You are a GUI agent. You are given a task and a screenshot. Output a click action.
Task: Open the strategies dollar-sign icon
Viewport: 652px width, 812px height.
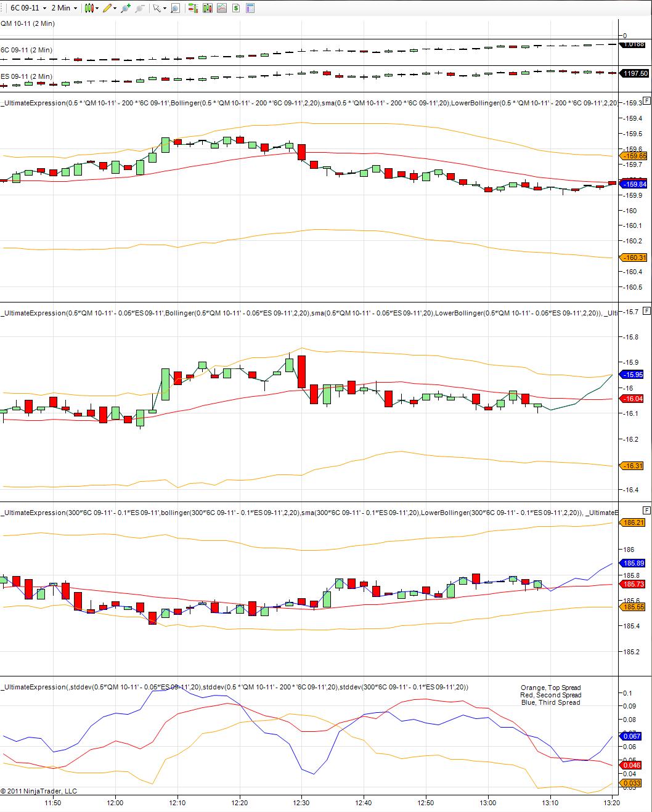235,8
